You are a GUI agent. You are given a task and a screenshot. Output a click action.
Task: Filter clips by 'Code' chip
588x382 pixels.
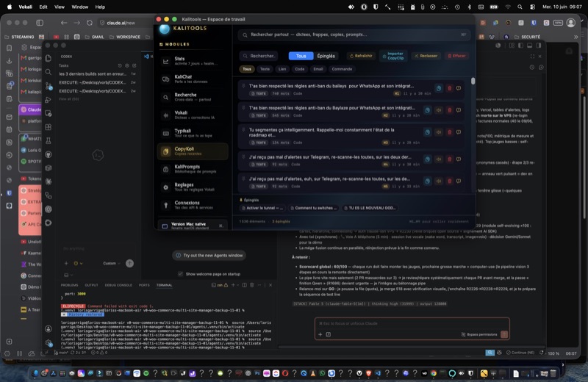tap(299, 69)
